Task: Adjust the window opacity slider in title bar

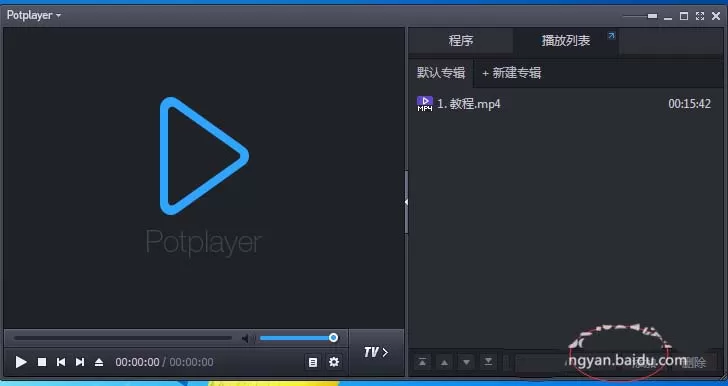Action: [x=640, y=16]
